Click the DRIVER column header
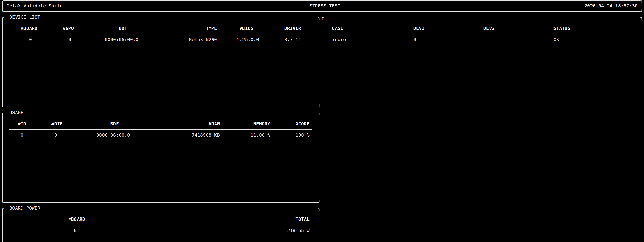 pos(293,28)
